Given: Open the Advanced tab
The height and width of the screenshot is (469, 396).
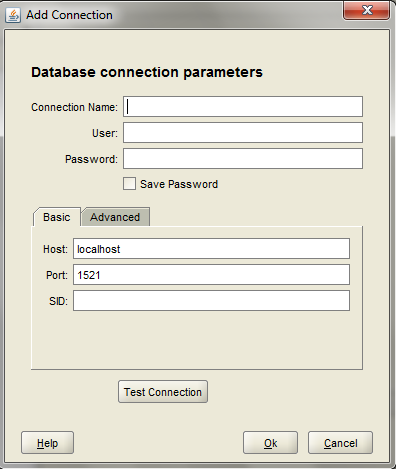Looking at the screenshot, I should [115, 217].
